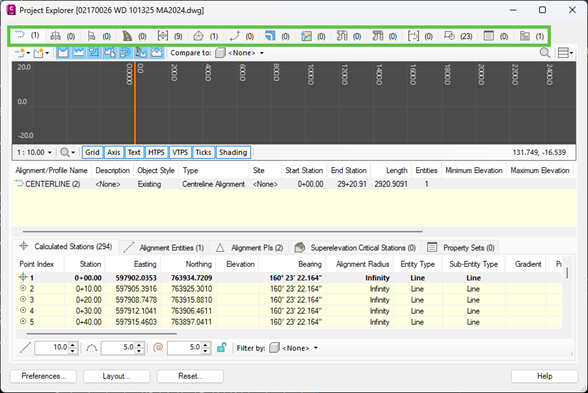The width and height of the screenshot is (588, 393).
Task: Open the Subassemblies category icon
Action: tap(91, 36)
